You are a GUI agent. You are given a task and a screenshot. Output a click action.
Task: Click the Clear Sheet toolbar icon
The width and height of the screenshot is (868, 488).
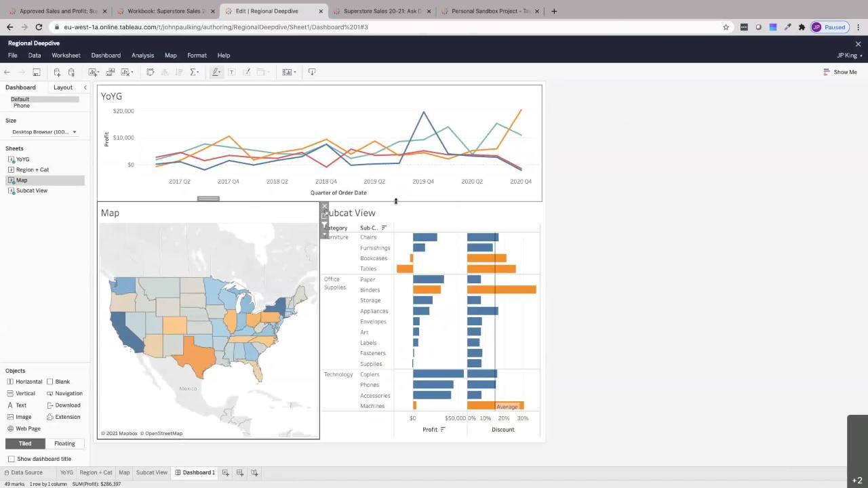pos(126,72)
